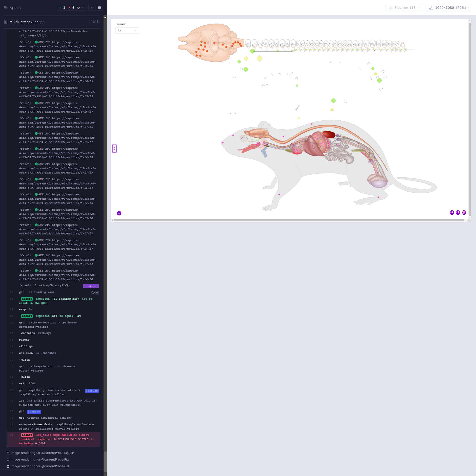Click the map zoom in button
476x476 pixels.
pos(452,212)
